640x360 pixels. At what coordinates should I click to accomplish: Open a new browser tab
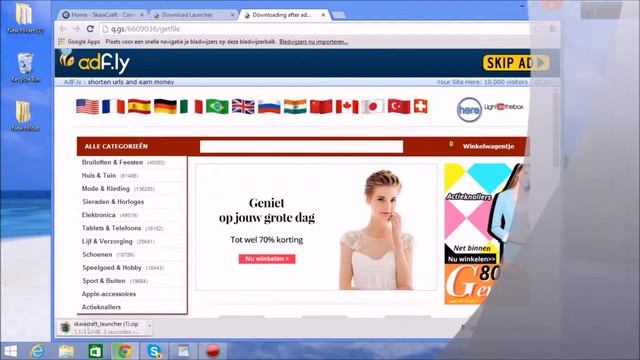coord(338,15)
